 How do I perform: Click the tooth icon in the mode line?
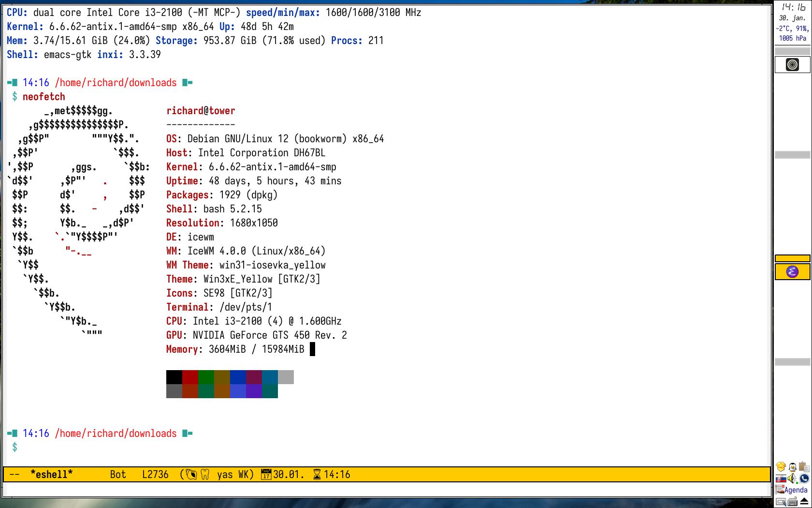[x=205, y=475]
